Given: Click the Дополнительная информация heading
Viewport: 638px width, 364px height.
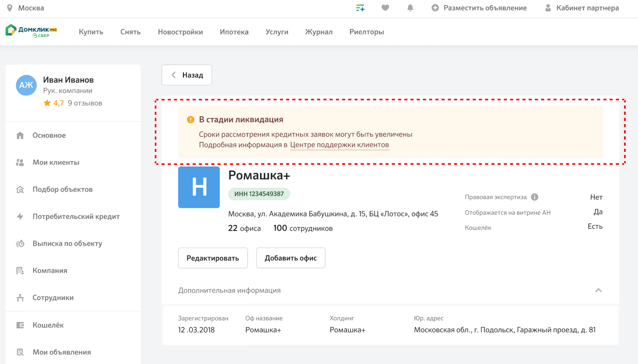Looking at the screenshot, I should tap(229, 290).
